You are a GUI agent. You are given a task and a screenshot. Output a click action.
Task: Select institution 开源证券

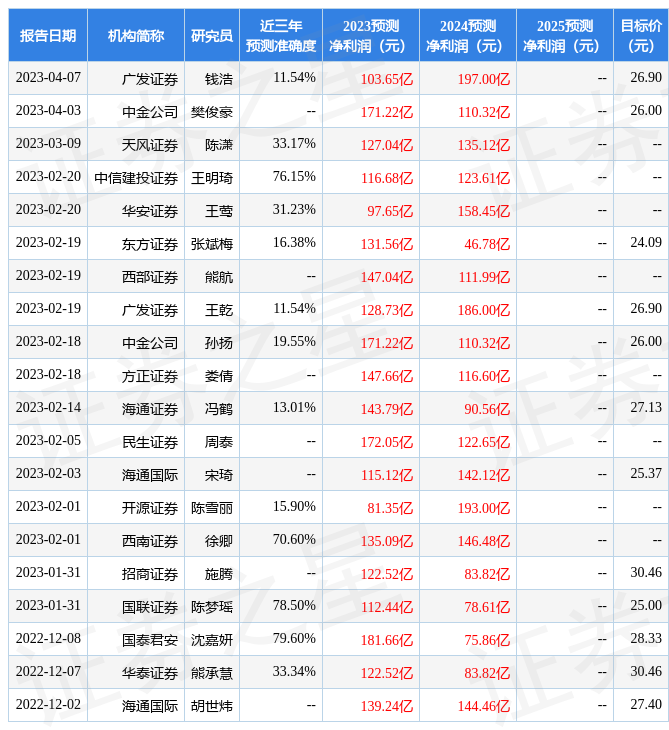(150, 508)
